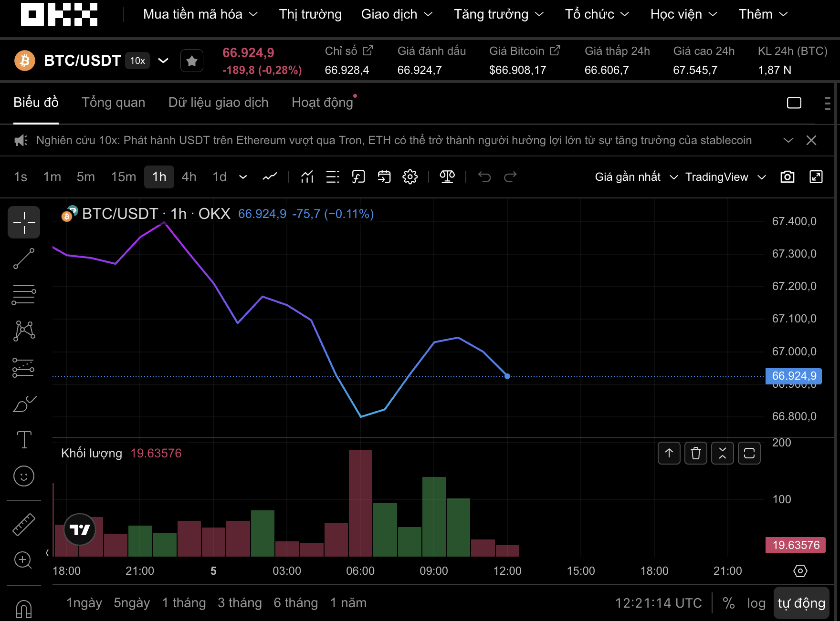Set range to 1 tháng
840x621 pixels.
[184, 603]
